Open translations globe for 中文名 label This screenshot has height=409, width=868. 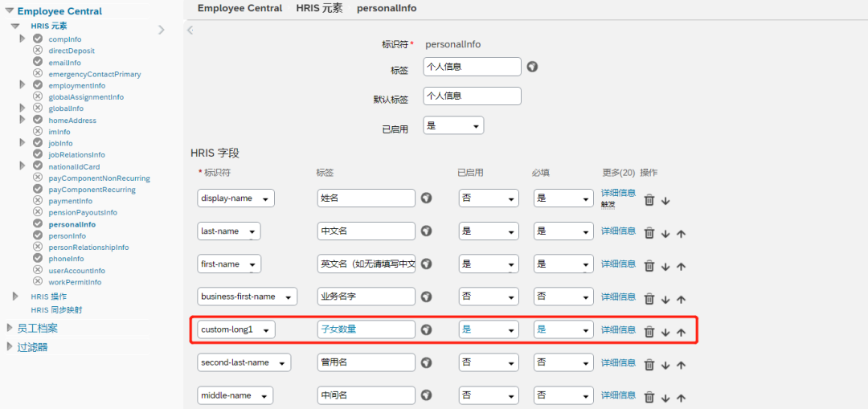point(426,231)
